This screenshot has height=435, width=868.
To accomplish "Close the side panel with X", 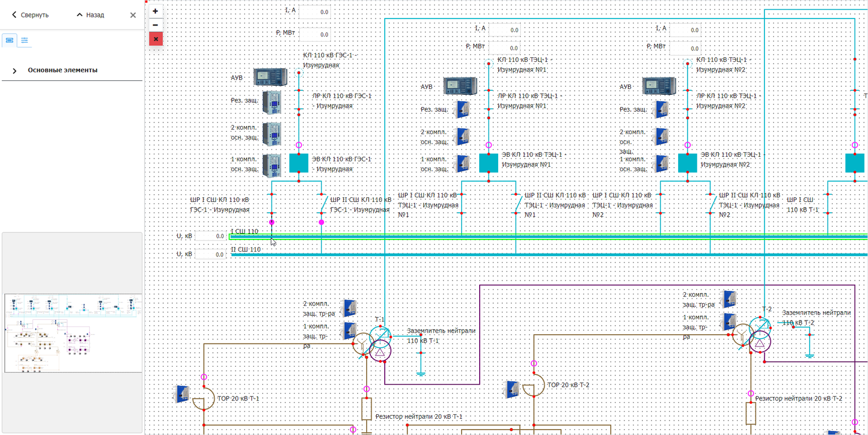I will (x=133, y=15).
